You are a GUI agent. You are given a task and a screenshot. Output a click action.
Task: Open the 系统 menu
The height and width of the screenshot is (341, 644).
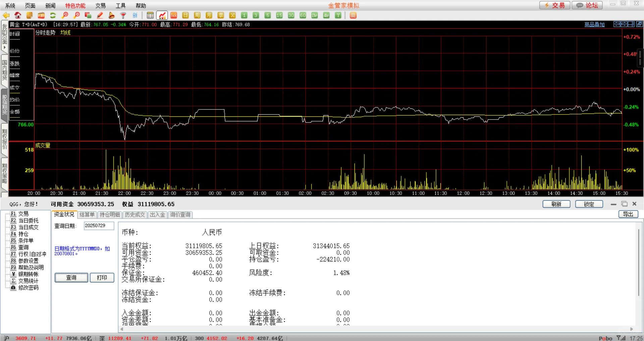click(10, 6)
